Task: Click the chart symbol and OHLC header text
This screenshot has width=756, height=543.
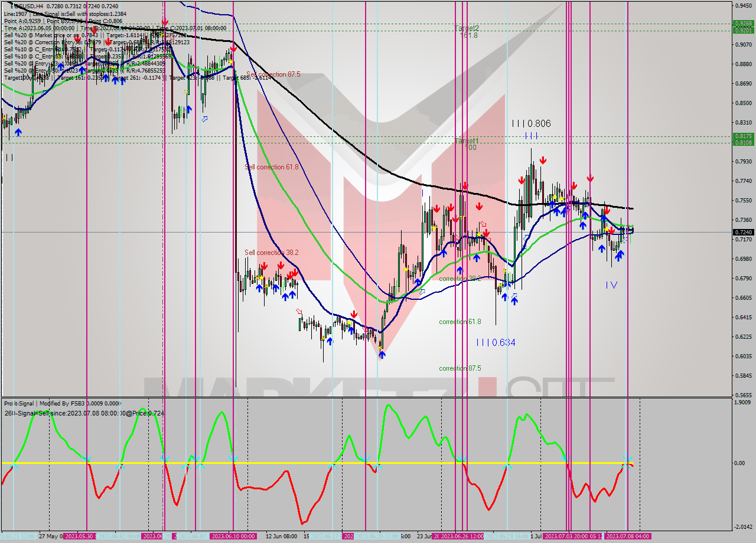Action: (x=64, y=6)
